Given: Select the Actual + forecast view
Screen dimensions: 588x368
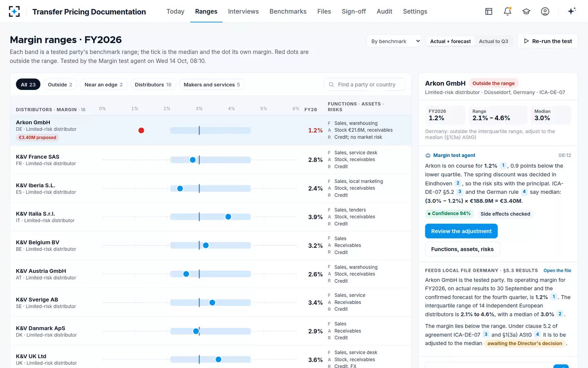Looking at the screenshot, I should point(450,41).
